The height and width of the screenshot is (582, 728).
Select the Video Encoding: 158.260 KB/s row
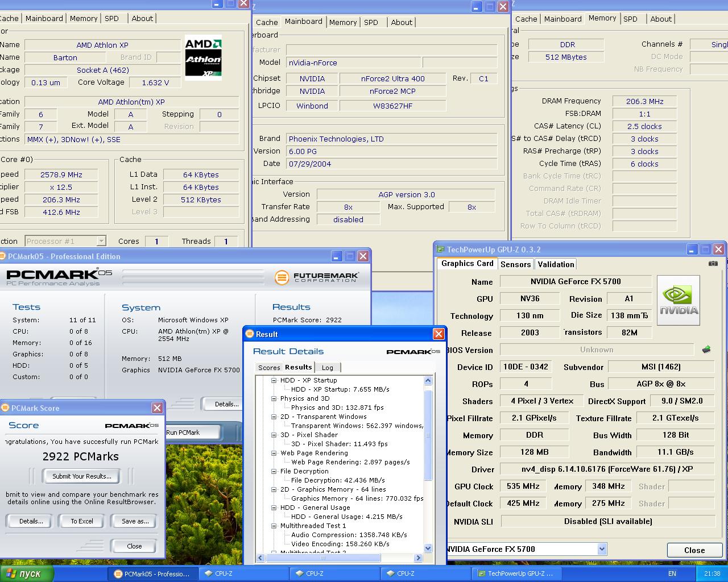pyautogui.click(x=340, y=544)
